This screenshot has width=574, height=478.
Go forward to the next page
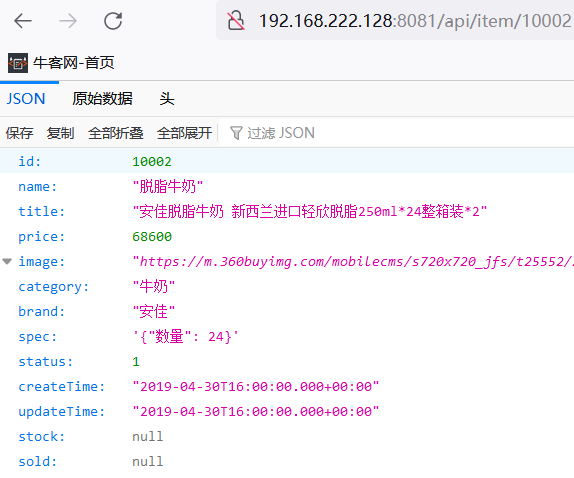[68, 21]
